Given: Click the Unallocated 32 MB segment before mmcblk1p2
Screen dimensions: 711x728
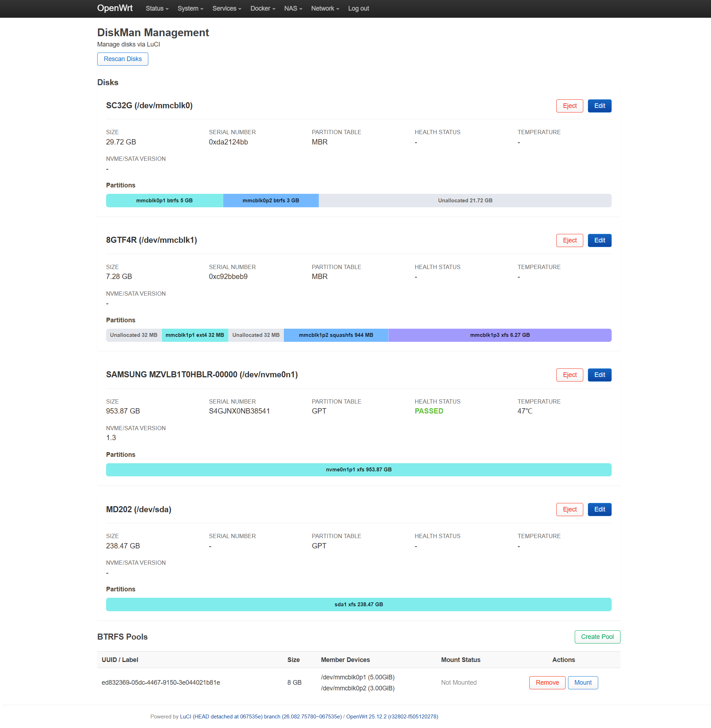Looking at the screenshot, I should pyautogui.click(x=256, y=335).
